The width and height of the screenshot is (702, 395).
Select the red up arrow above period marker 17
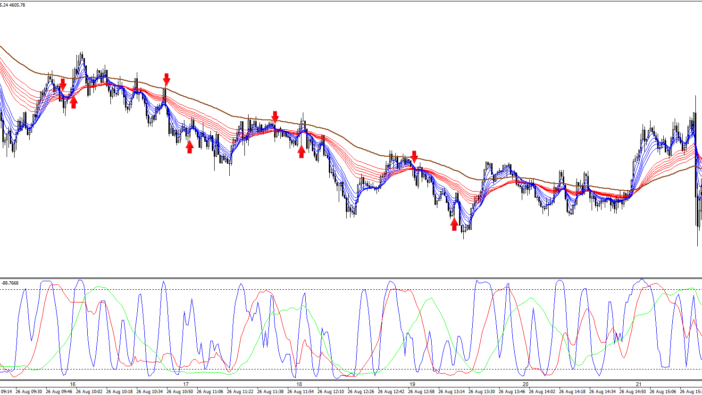click(189, 147)
